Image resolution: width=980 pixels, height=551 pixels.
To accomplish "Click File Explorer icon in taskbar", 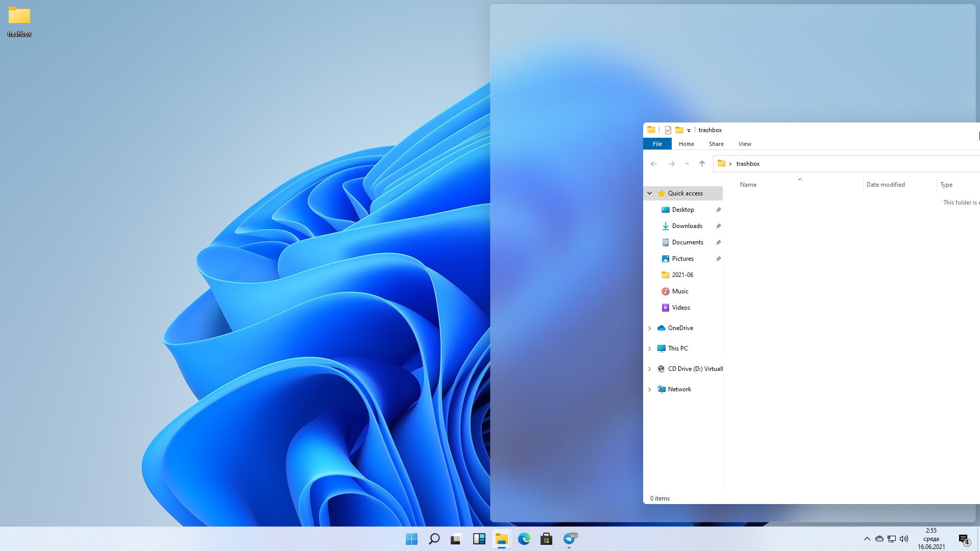I will [501, 539].
